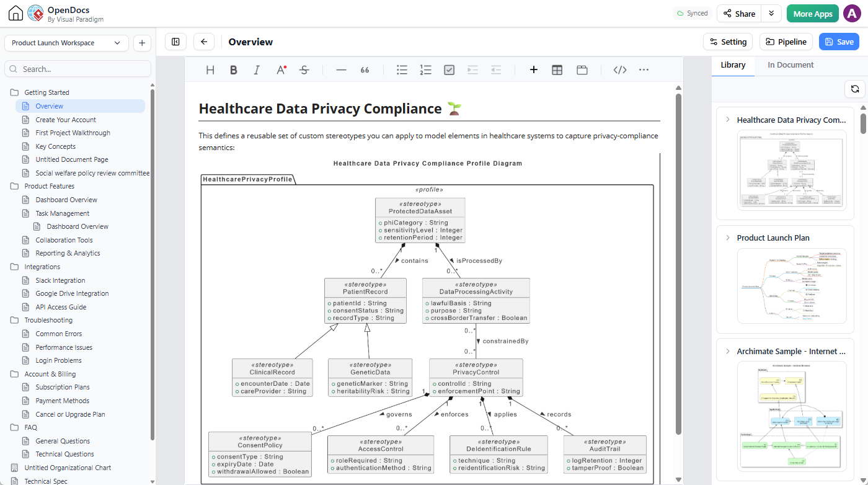Viewport: 868px width, 485px height.
Task: Click the library panel vertical scrollbar
Action: pyautogui.click(x=864, y=123)
